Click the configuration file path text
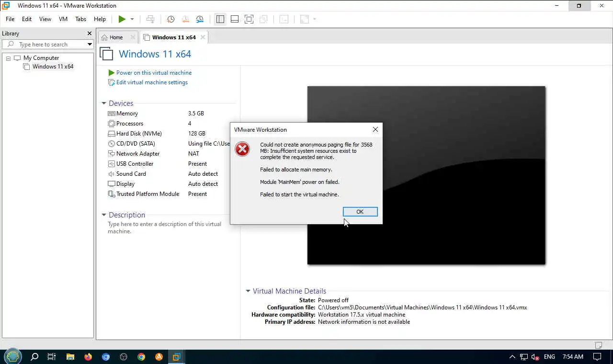This screenshot has height=364, width=613. click(422, 307)
